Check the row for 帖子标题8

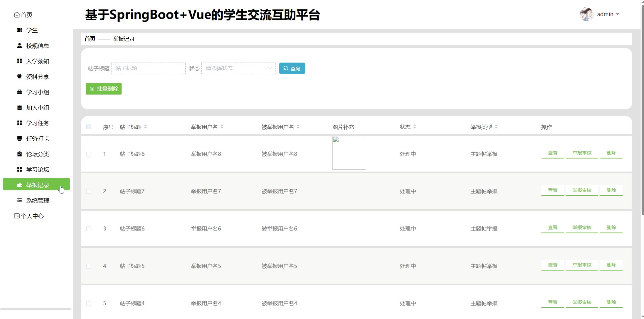89,154
